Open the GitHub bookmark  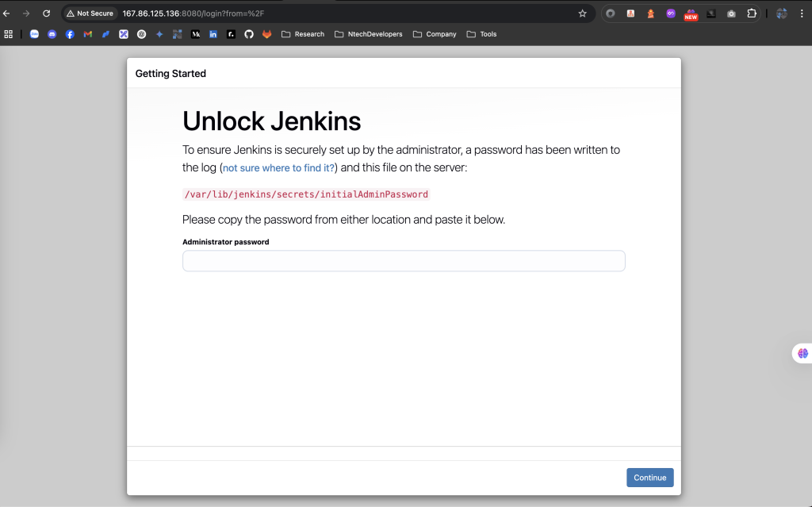tap(249, 34)
